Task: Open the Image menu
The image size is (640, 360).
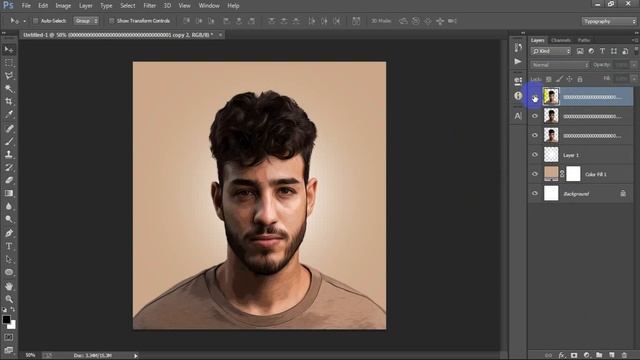Action: [63, 6]
